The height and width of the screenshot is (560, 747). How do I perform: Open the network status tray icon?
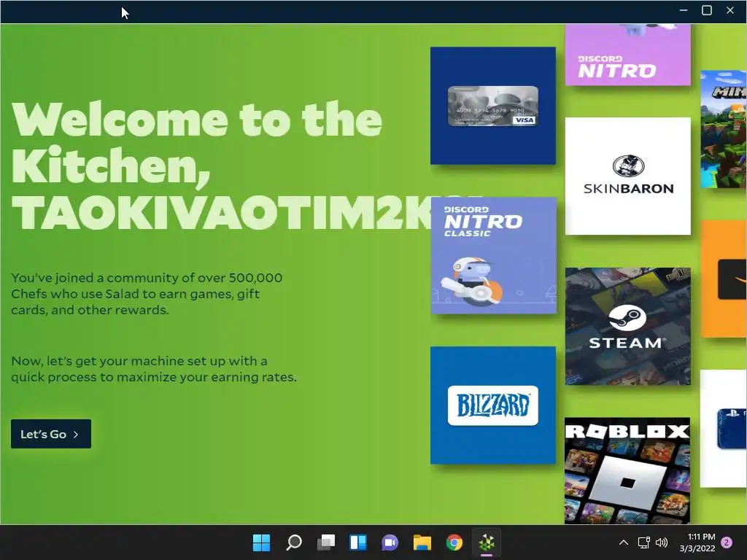[x=643, y=542]
